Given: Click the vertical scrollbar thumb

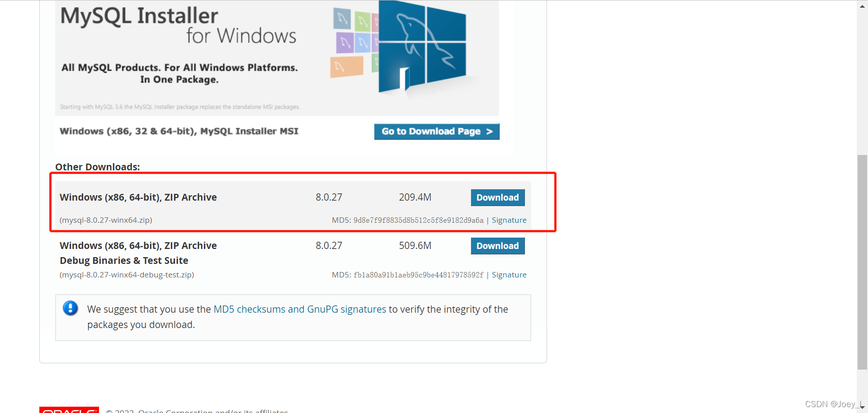Looking at the screenshot, I should (862, 262).
